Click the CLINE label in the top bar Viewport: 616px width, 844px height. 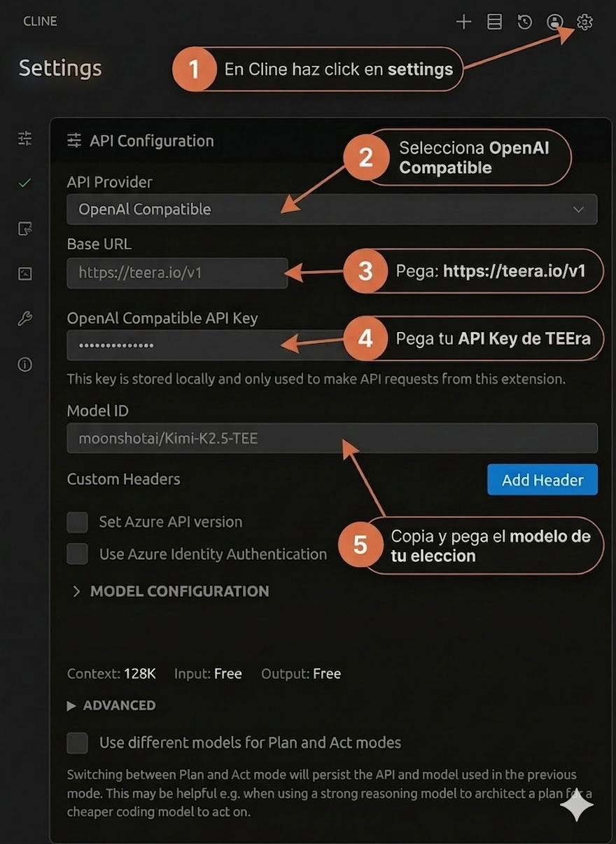40,21
